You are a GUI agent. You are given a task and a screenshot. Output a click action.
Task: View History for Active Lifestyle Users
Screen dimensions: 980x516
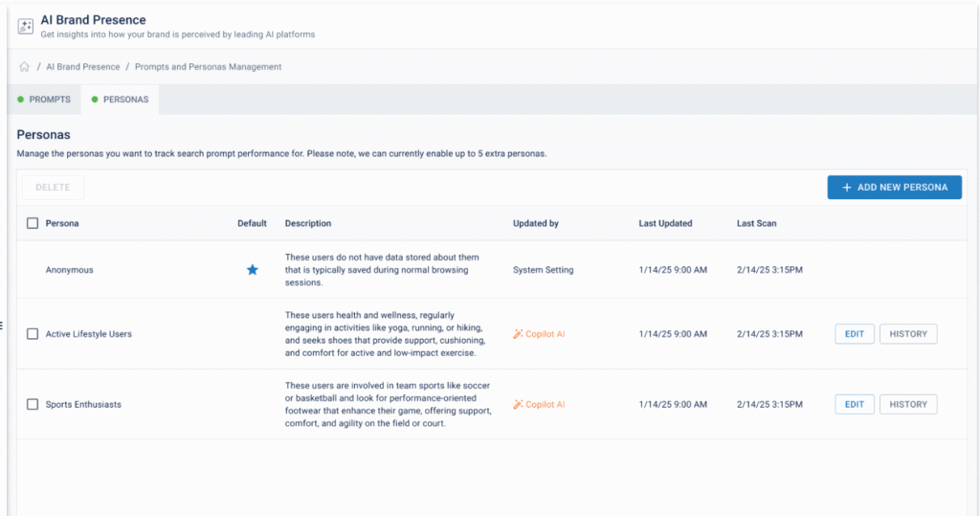pos(907,334)
